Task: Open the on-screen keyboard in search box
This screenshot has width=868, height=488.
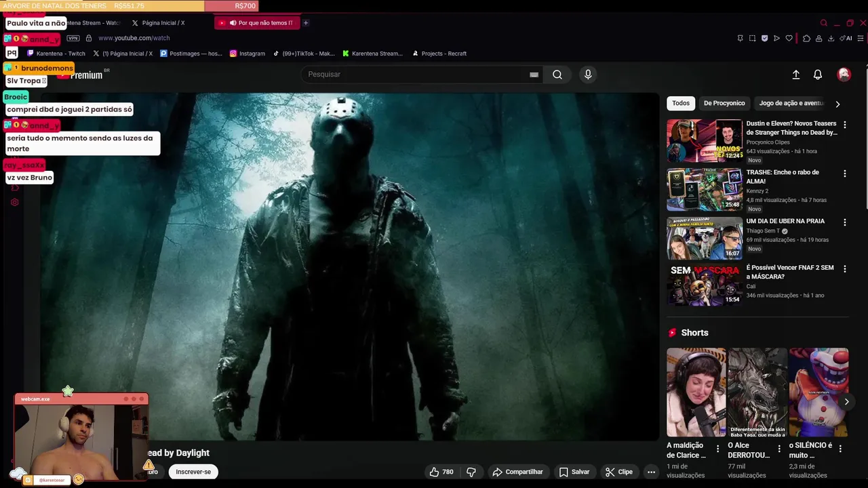Action: [x=534, y=75]
